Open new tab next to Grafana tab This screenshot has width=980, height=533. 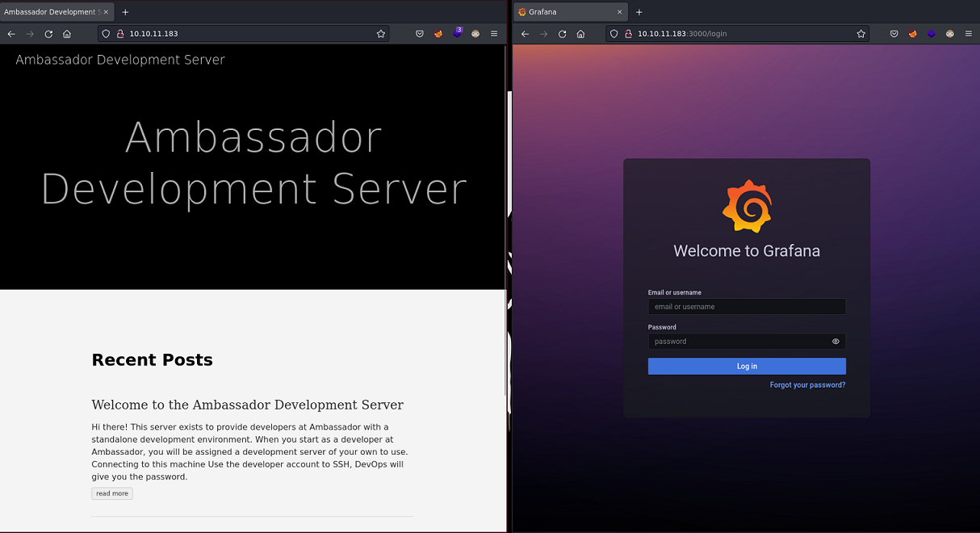639,12
